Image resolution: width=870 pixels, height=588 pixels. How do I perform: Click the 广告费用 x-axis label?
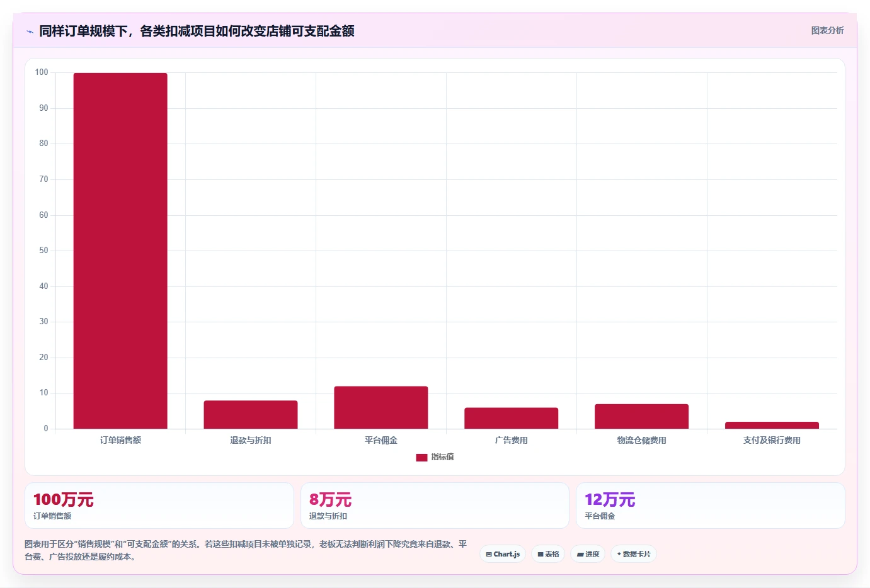[x=512, y=440]
